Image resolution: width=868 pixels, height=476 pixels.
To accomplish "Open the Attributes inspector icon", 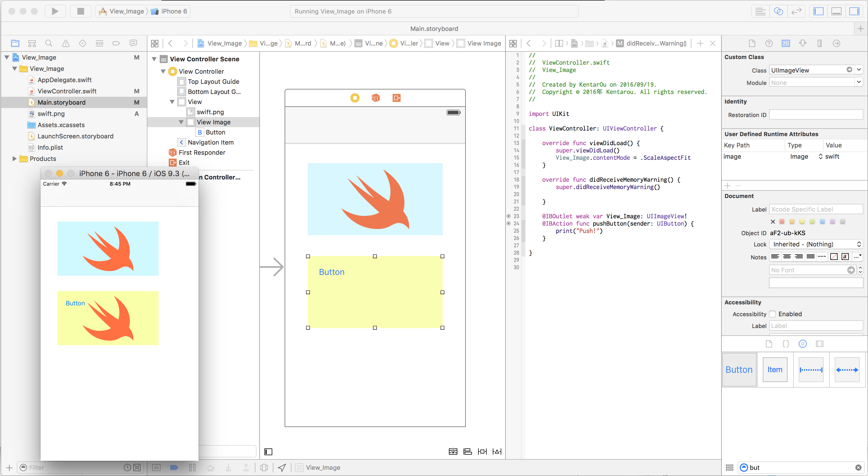I will 803,43.
